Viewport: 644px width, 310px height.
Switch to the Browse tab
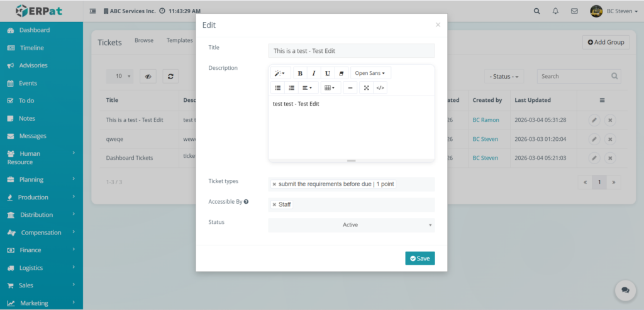(144, 40)
